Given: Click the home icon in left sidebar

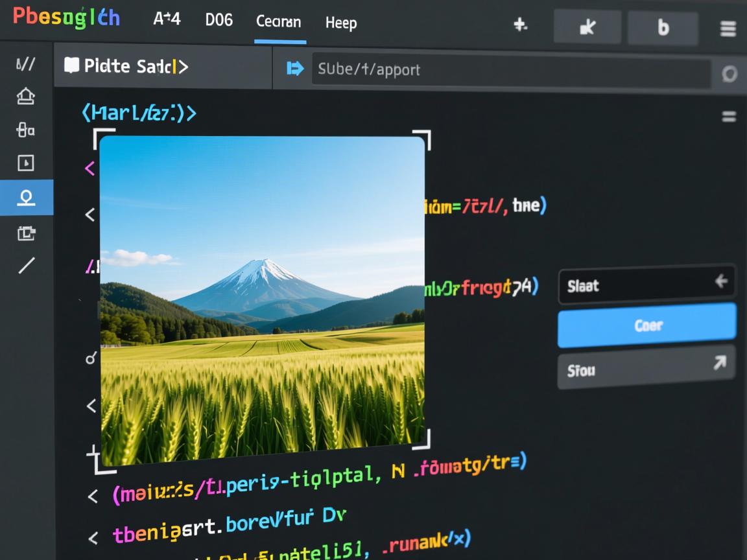Looking at the screenshot, I should (x=25, y=97).
